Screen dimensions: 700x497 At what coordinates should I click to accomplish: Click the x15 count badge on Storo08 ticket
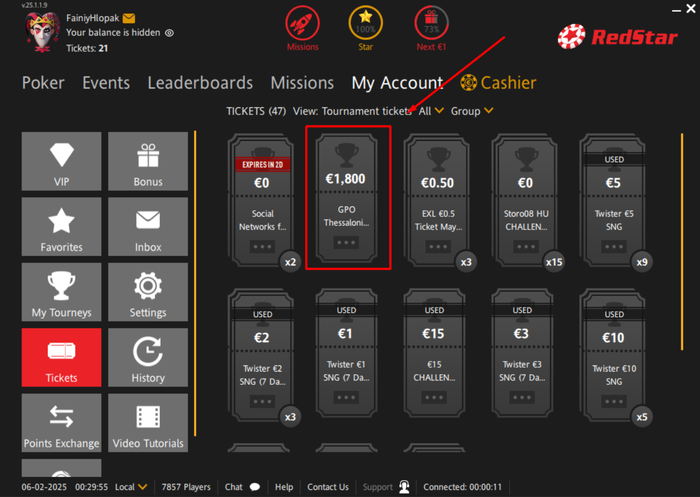tap(554, 262)
